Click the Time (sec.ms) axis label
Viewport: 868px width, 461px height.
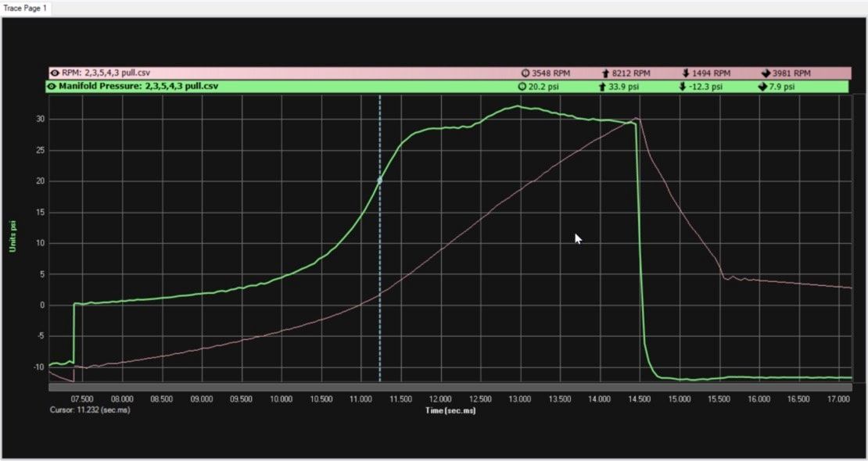[450, 409]
